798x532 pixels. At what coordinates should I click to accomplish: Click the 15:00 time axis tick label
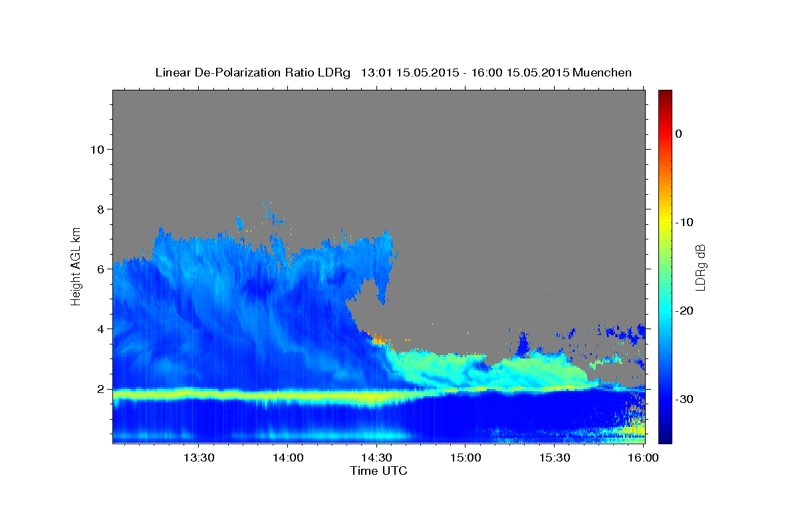(465, 458)
